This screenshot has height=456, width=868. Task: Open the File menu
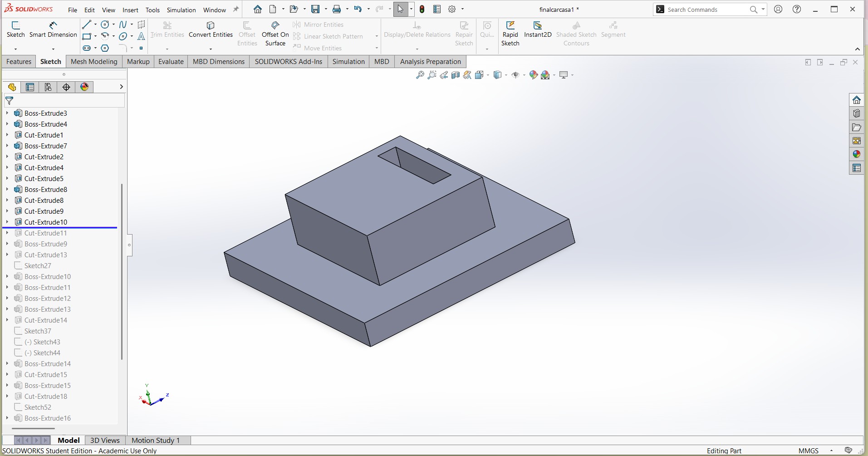(x=73, y=10)
